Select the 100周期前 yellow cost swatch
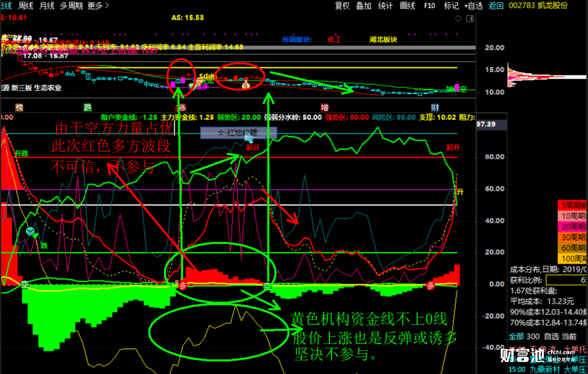This screenshot has height=374, width=588. click(572, 258)
